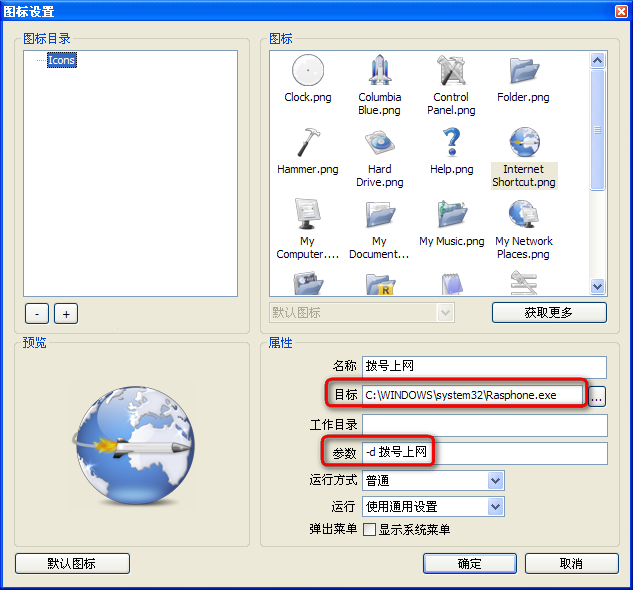Add icon directory with plus button
633x590 pixels.
[x=66, y=314]
